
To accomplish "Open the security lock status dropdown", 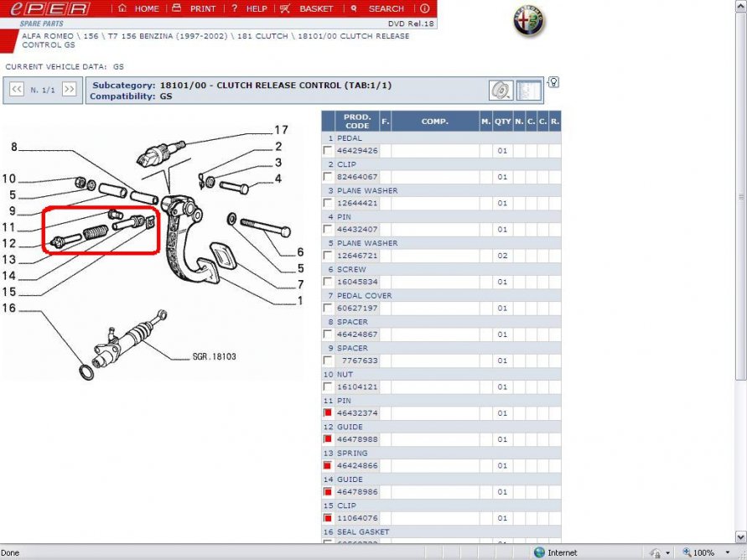I will coord(659,552).
